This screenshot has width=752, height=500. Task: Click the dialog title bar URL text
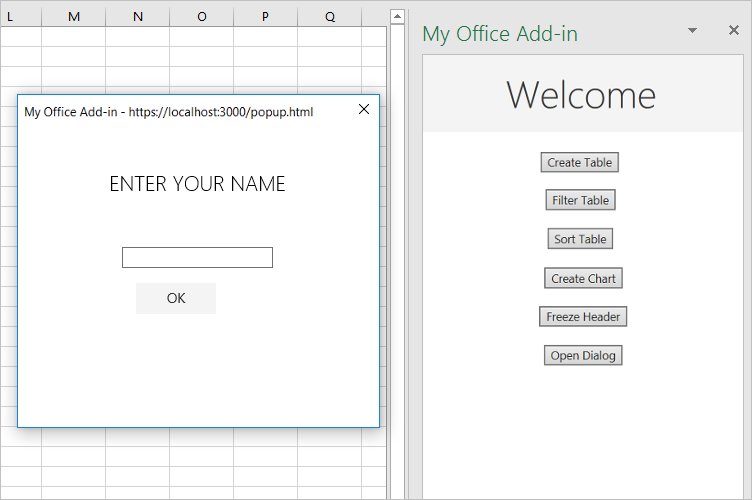[x=221, y=112]
